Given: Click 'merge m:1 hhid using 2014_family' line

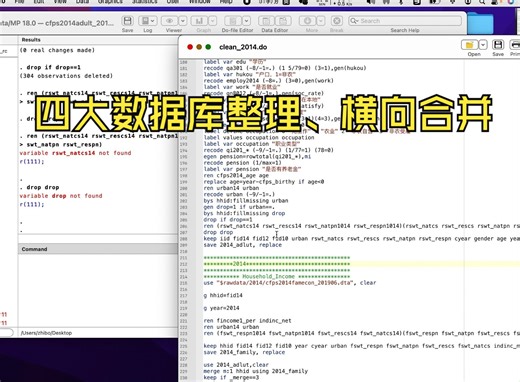Looking at the screenshot, I should pos(256,371).
